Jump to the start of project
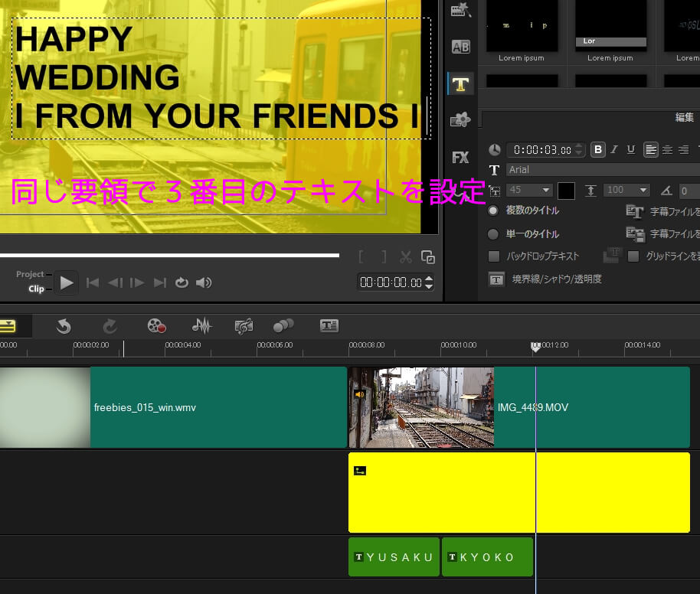Screen dimensions: 700x594 pos(93,282)
